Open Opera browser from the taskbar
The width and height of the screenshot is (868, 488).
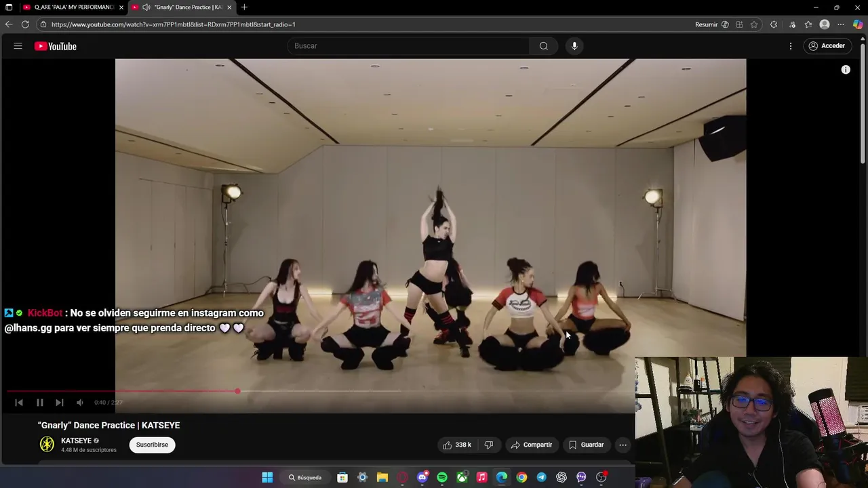pyautogui.click(x=403, y=477)
